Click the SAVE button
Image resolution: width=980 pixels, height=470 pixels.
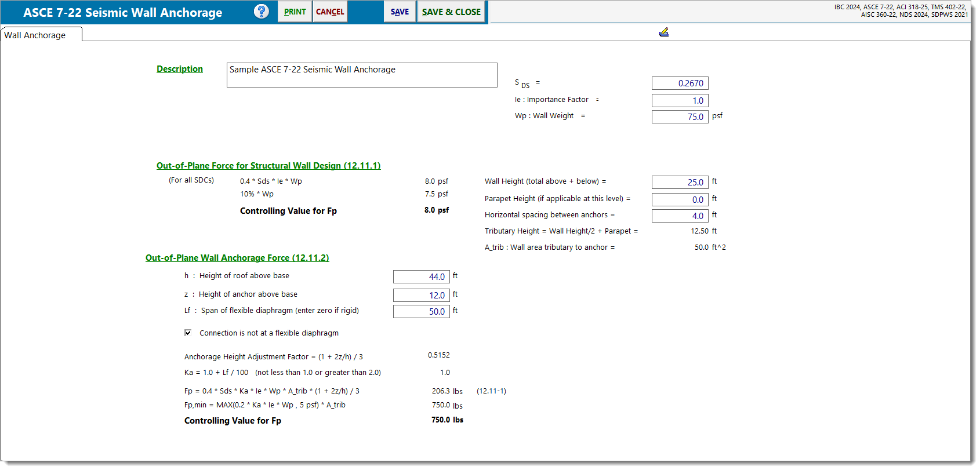tap(400, 12)
